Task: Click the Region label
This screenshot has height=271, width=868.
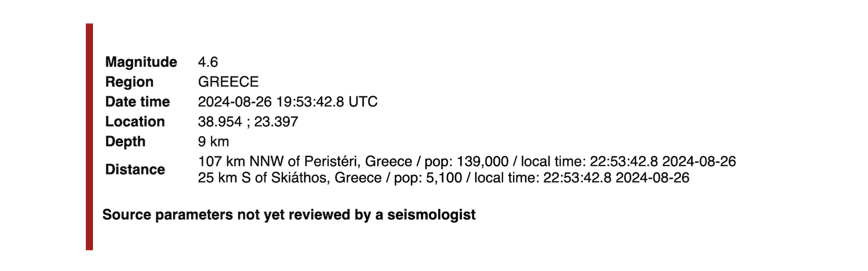Action: pos(129,82)
